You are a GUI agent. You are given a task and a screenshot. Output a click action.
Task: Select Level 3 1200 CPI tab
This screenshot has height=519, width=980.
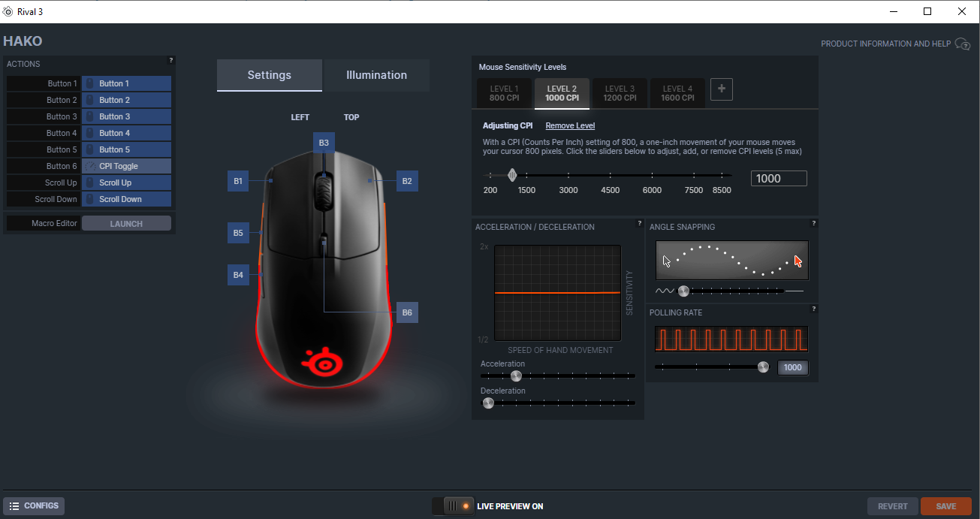pos(620,93)
